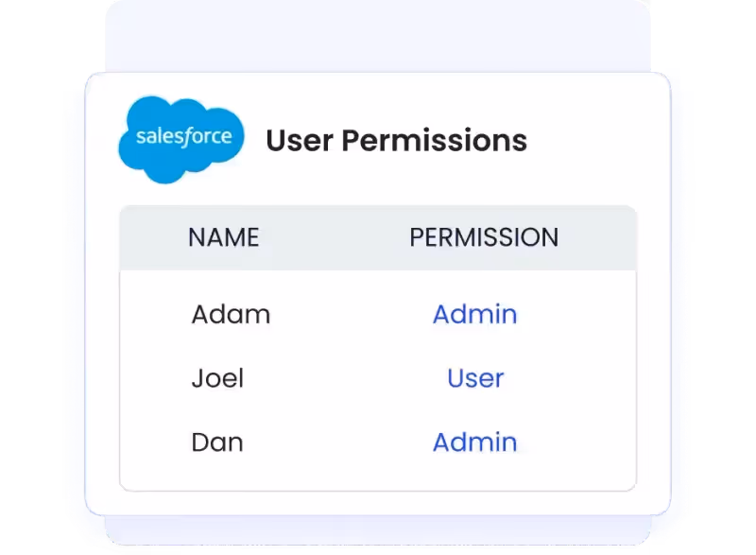Open Joel's User permission link
756x555 pixels.
tap(475, 378)
